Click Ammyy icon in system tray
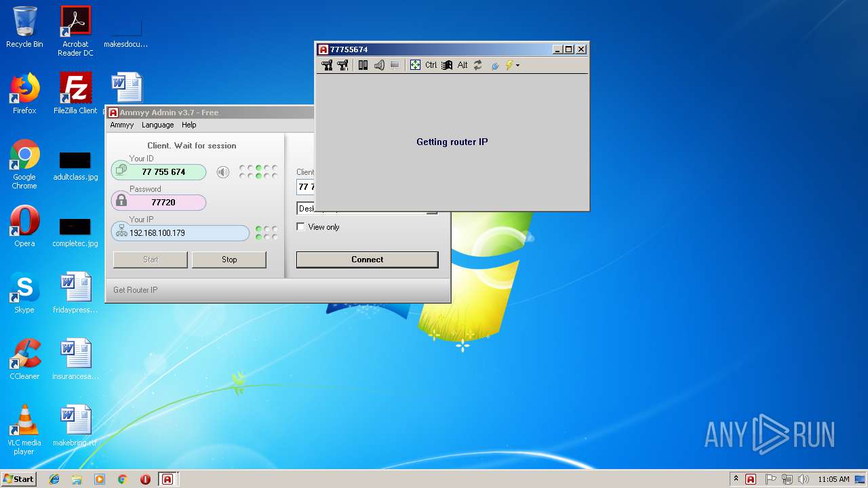Screen dimensions: 868x488 (x=751, y=479)
